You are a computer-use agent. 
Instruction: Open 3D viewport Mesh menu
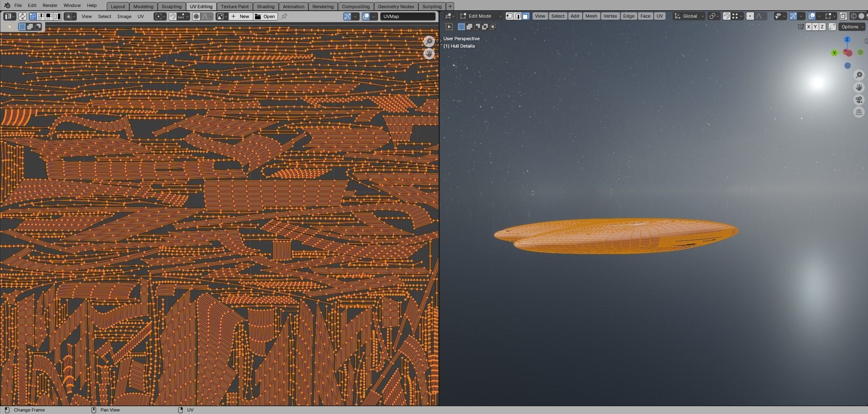(x=591, y=16)
